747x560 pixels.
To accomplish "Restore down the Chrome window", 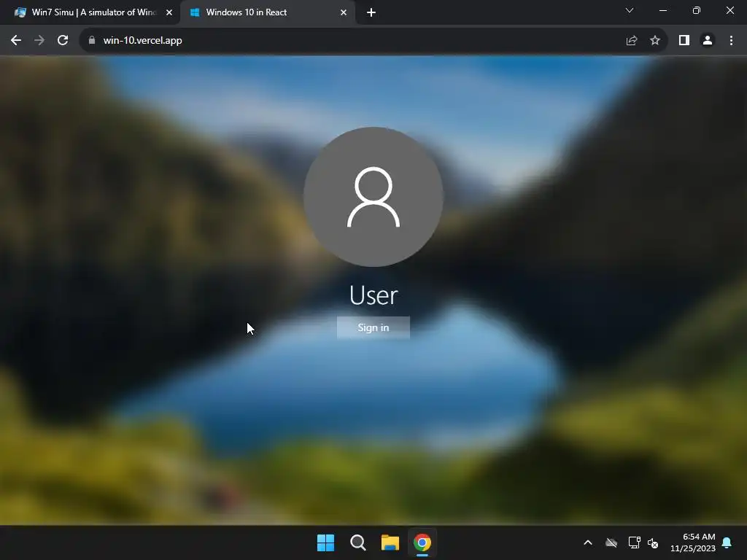I will pos(697,10).
